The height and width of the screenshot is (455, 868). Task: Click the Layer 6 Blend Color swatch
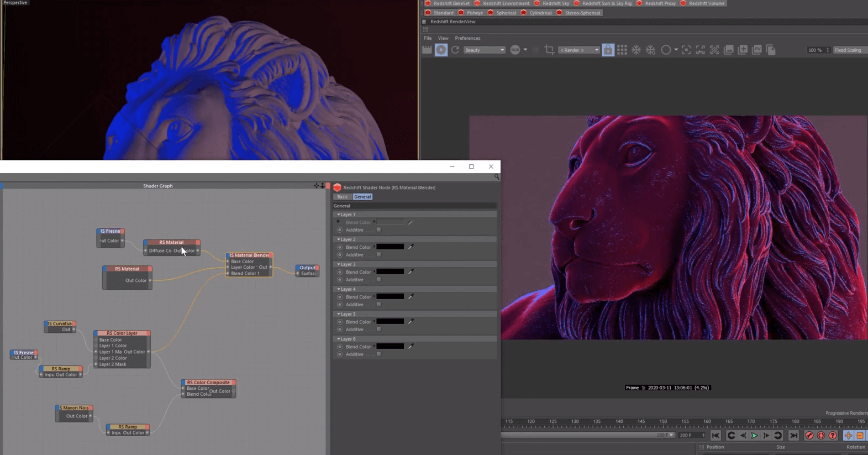pos(390,347)
